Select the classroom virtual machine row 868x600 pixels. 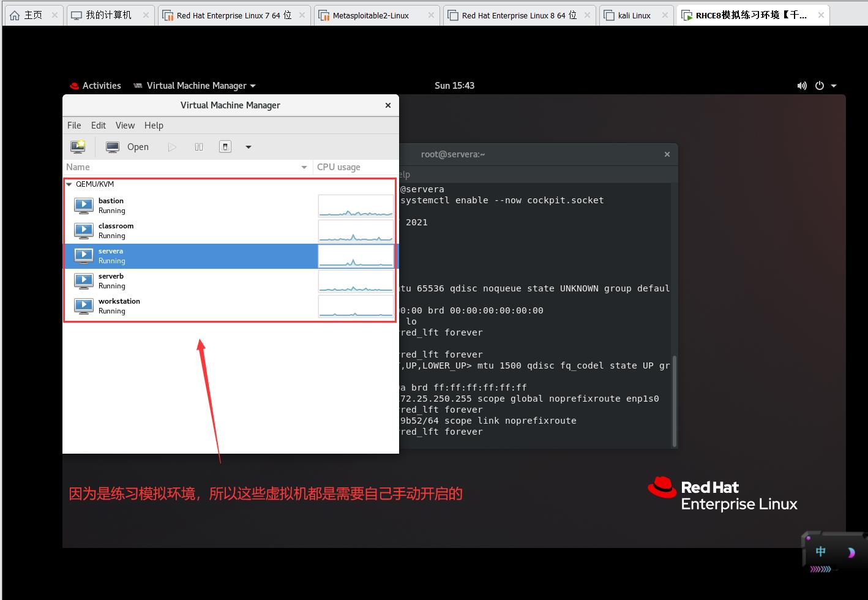coord(230,231)
